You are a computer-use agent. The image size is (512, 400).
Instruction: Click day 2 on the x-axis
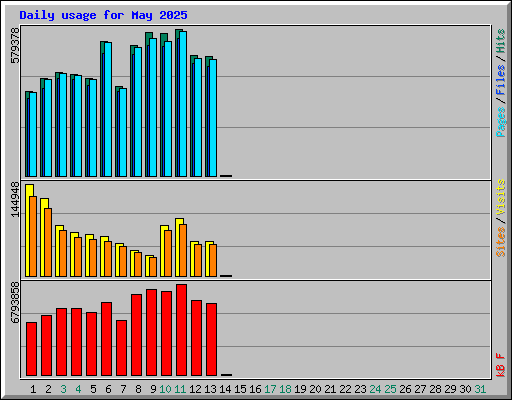point(48,389)
